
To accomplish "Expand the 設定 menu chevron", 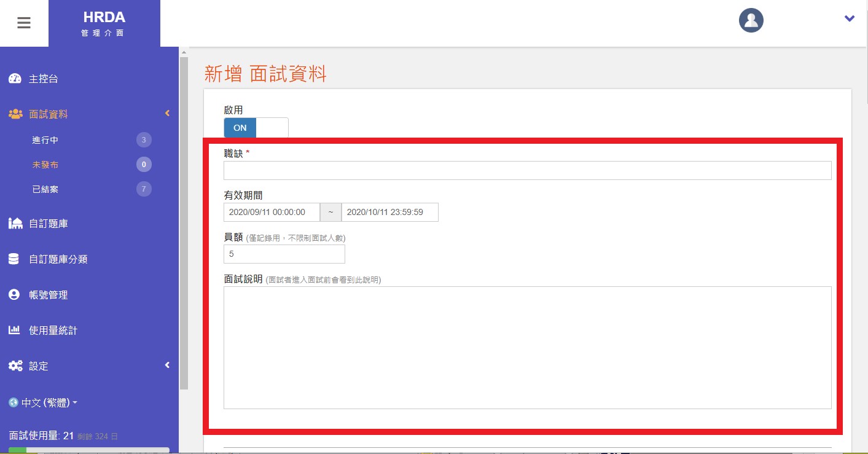I will pyautogui.click(x=167, y=365).
